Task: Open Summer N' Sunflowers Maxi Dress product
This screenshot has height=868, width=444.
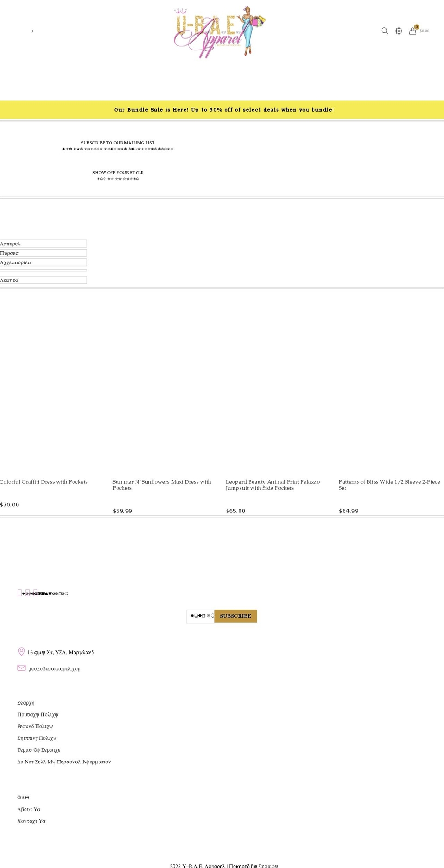Action: (162, 485)
